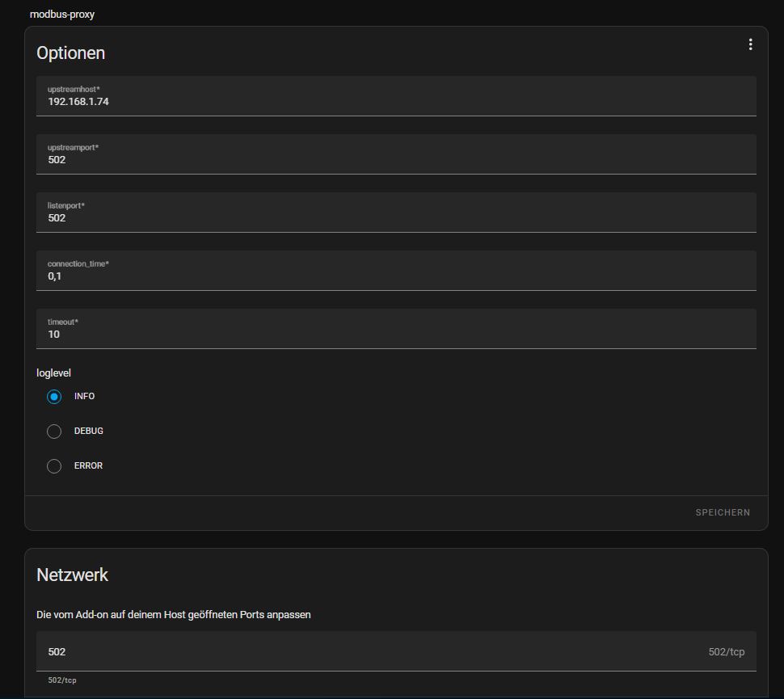Click the listenport input field
Viewport: 784px width, 699px height.
click(396, 213)
